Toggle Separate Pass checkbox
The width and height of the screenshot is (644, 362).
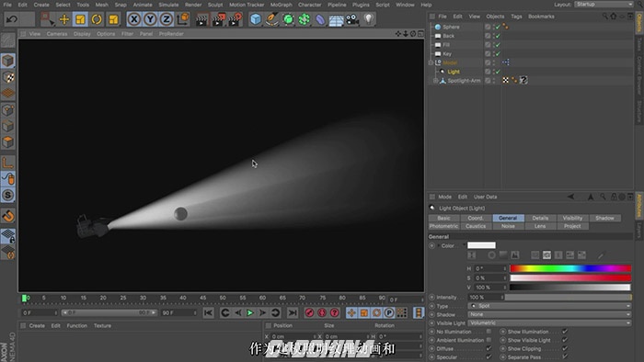565,357
